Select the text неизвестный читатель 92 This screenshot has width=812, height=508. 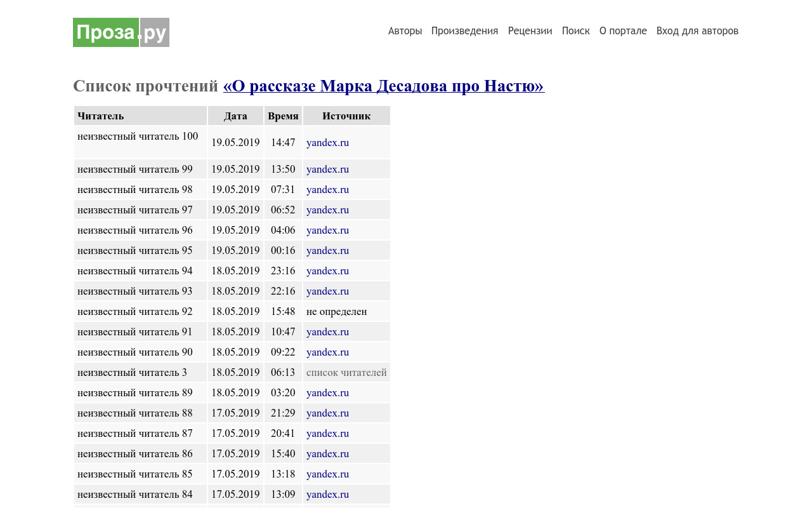[135, 311]
